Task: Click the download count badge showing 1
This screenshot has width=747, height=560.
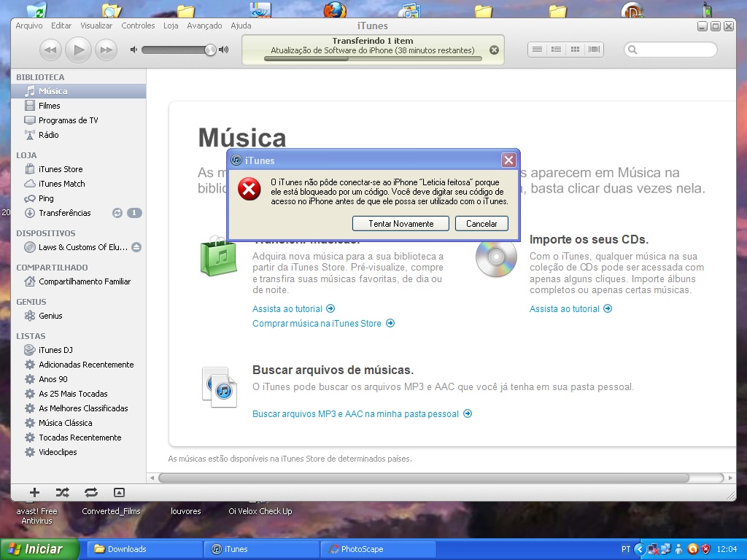Action: click(134, 213)
